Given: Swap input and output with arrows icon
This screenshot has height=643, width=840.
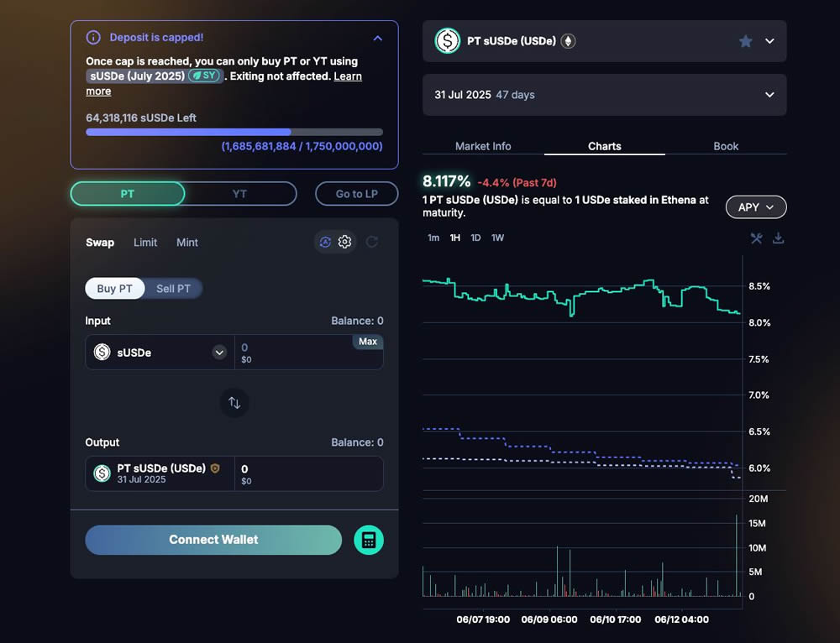Looking at the screenshot, I should (234, 403).
